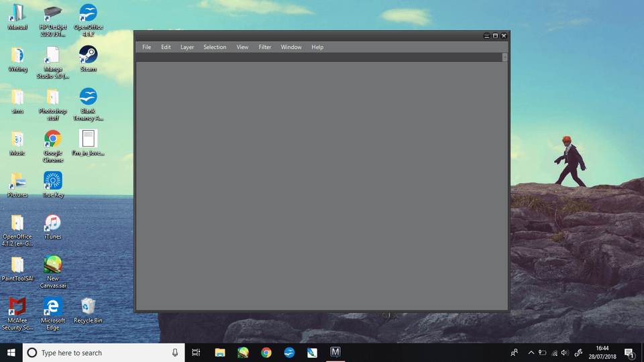Open Task View from the taskbar
The image size is (644, 362).
click(x=196, y=353)
